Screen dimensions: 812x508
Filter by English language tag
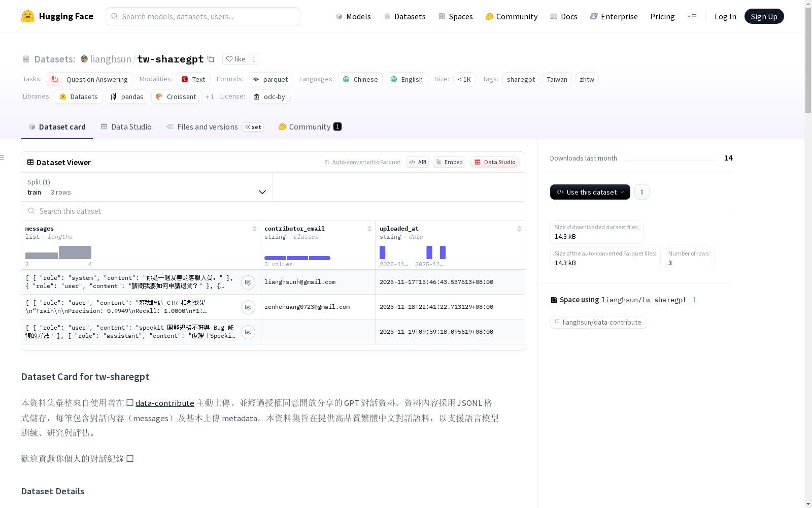[407, 79]
